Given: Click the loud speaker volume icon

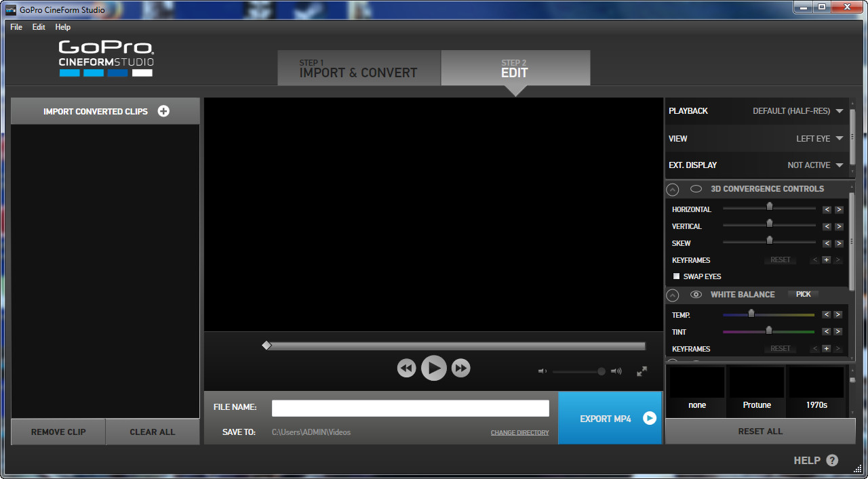Looking at the screenshot, I should pyautogui.click(x=616, y=371).
